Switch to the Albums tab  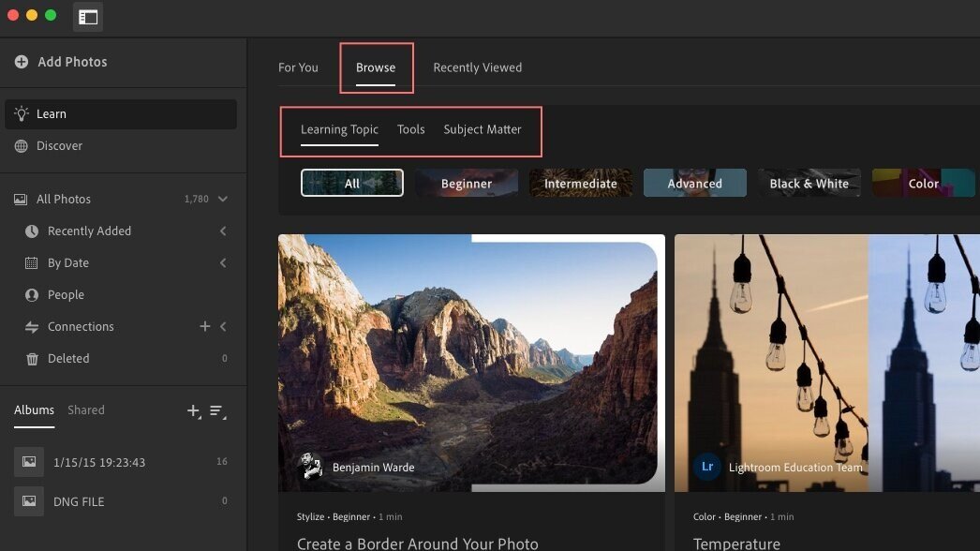pos(35,410)
